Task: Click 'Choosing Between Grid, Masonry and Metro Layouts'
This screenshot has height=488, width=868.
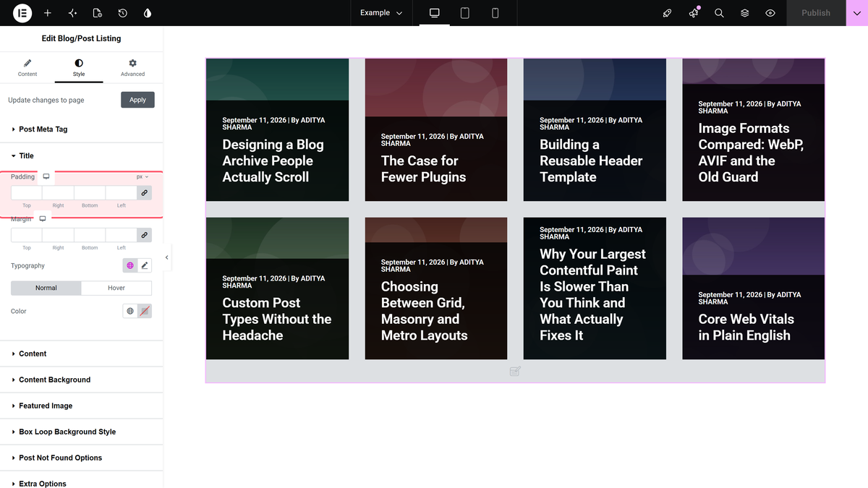Action: pyautogui.click(x=425, y=311)
